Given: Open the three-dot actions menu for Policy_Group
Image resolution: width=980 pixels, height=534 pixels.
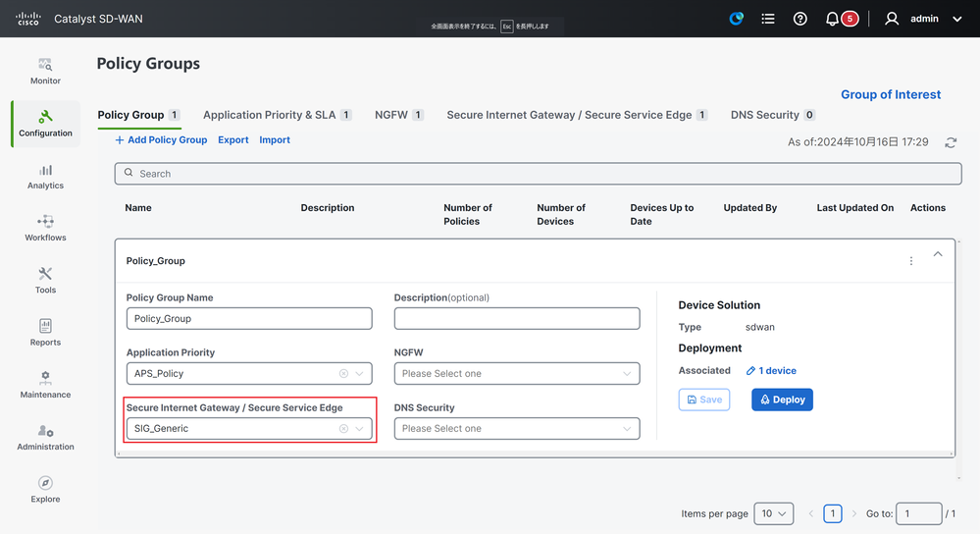Looking at the screenshot, I should [911, 261].
